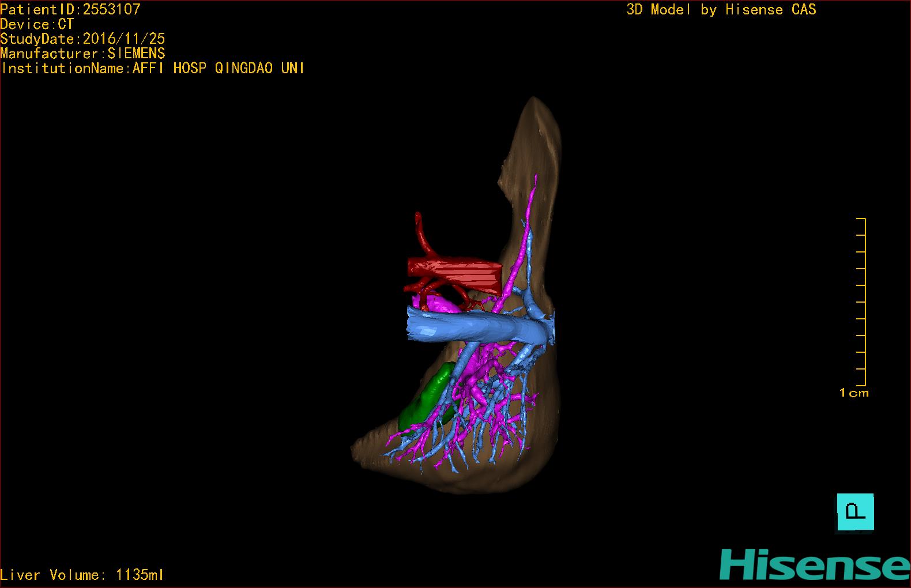Screen dimensions: 911x588
Task: Click the StudyDate:2016/11/25 text
Action: point(82,39)
